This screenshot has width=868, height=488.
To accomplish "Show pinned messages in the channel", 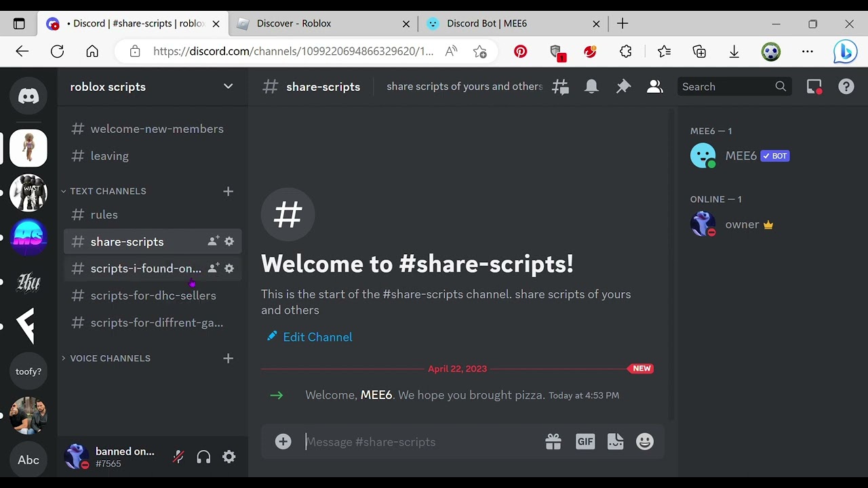I will [x=623, y=87].
